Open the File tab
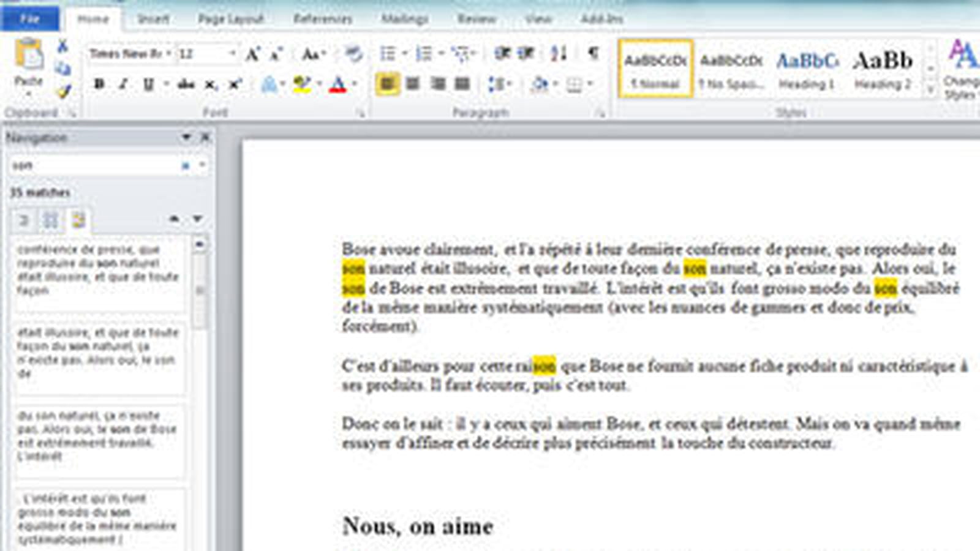980x551 pixels. tap(30, 19)
